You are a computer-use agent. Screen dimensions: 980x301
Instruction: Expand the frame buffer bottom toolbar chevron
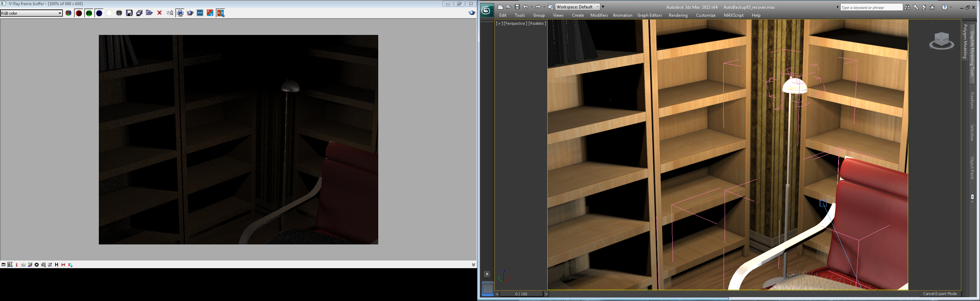(473, 265)
